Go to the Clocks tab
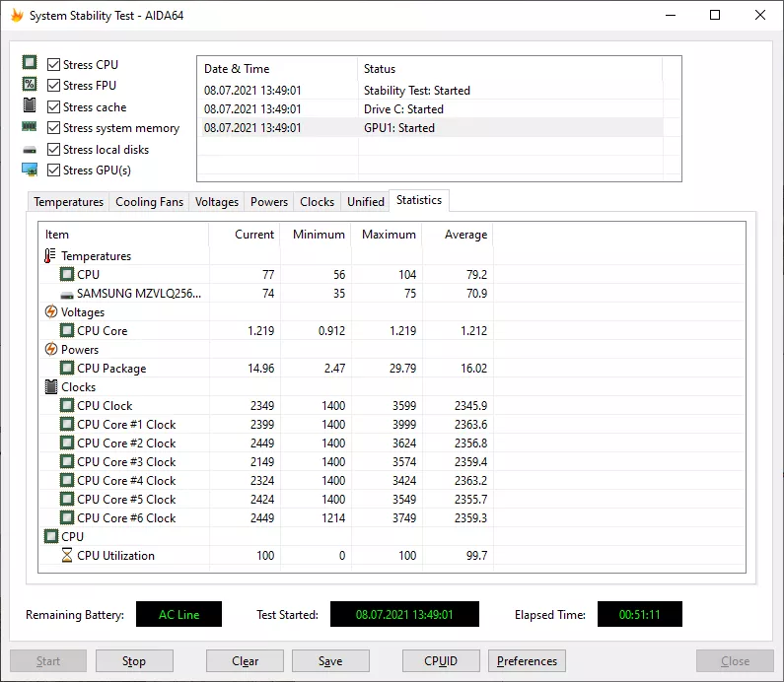 [317, 202]
